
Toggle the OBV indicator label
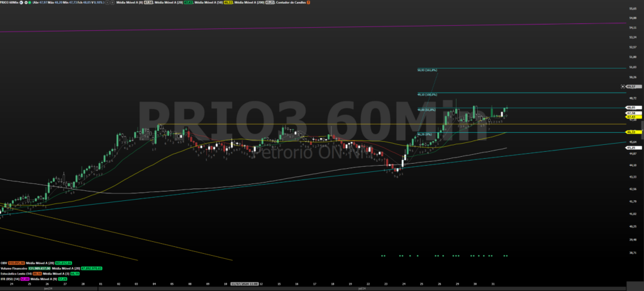(3, 263)
